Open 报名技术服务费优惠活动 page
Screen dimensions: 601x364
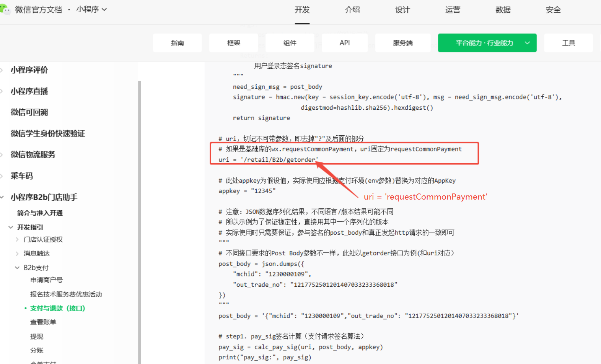point(66,294)
